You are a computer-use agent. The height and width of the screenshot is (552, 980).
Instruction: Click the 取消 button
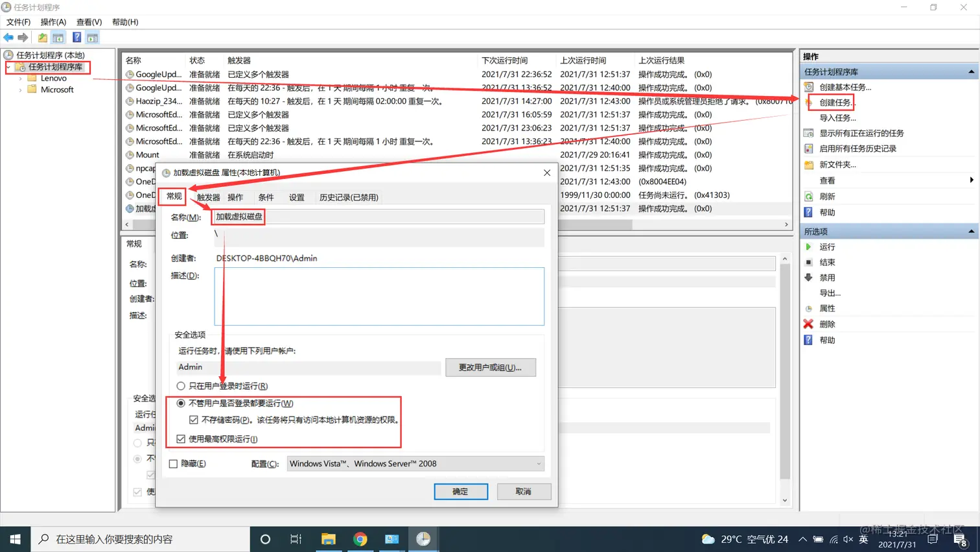[524, 492]
